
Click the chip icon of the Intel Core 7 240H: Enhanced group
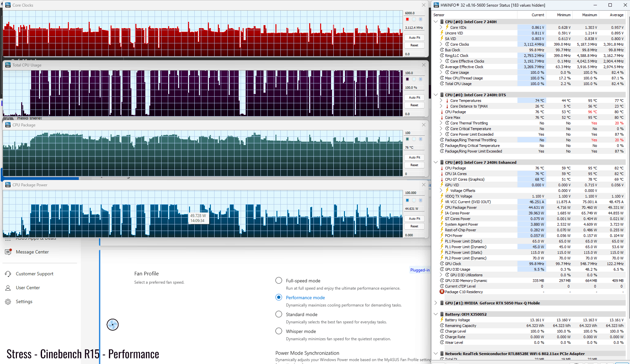[x=442, y=162]
